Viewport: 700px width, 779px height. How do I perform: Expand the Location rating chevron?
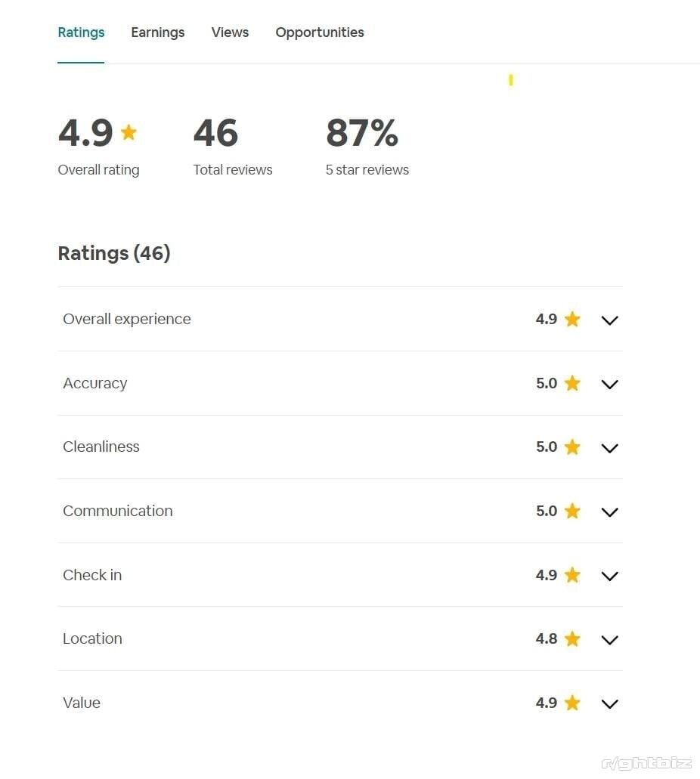click(x=609, y=640)
